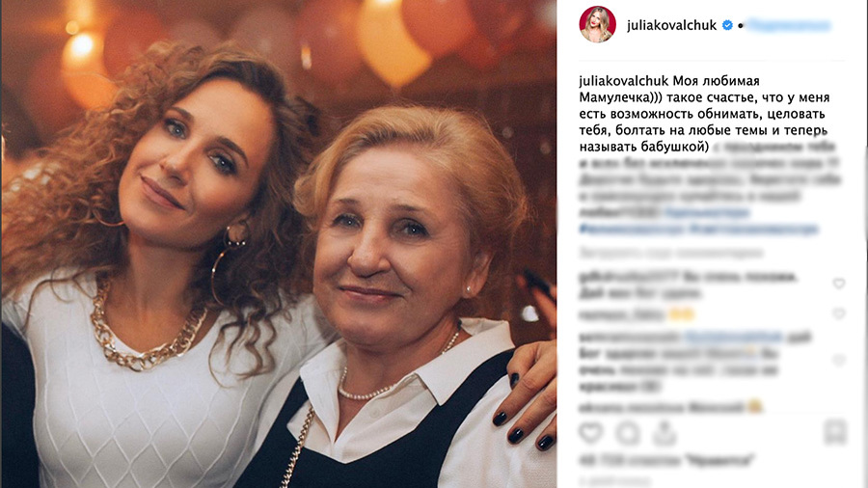The image size is (868, 488).
Task: Save the post with the bookmark icon
Action: 835,433
